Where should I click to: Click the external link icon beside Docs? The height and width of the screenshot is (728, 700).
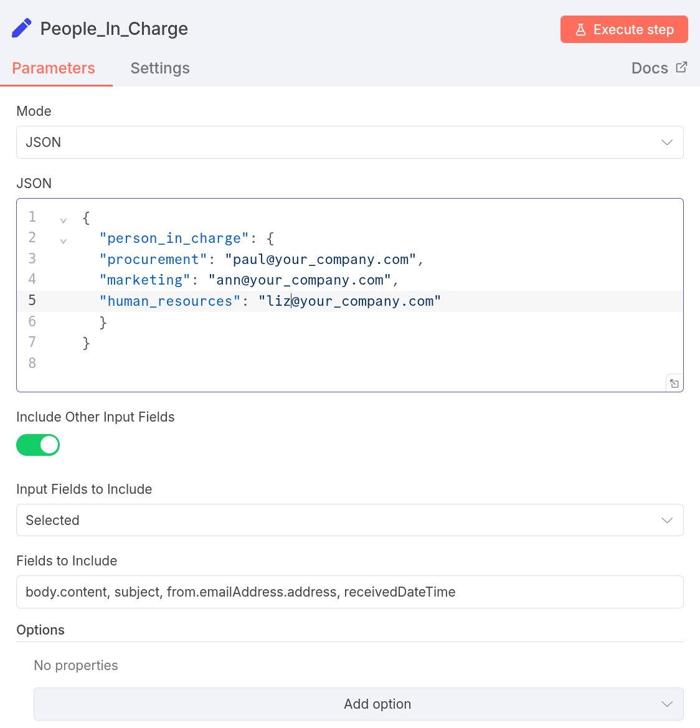682,67
